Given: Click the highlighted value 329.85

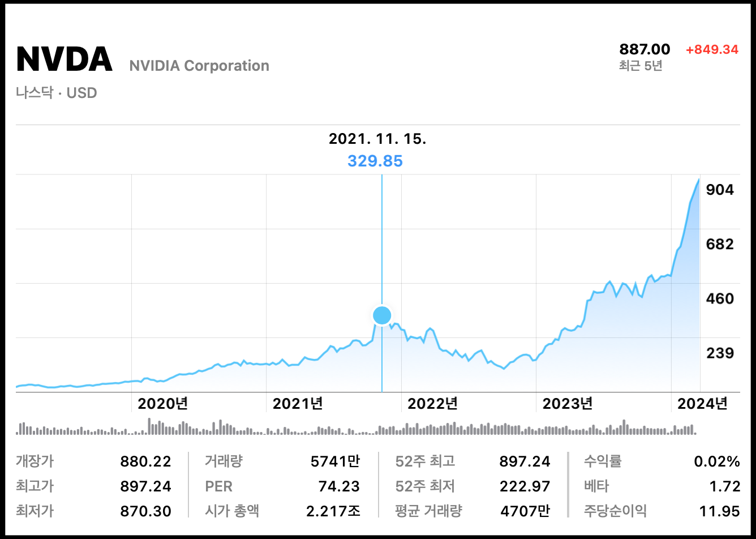Looking at the screenshot, I should [375, 161].
